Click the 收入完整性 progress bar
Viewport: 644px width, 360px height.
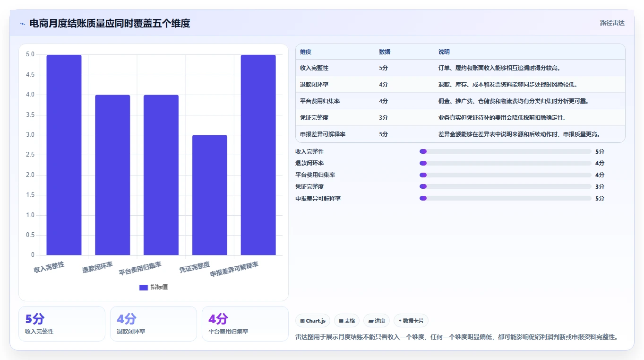point(506,151)
